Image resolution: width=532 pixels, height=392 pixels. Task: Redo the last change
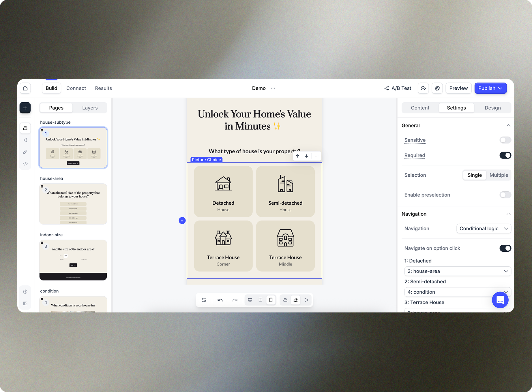click(x=235, y=300)
